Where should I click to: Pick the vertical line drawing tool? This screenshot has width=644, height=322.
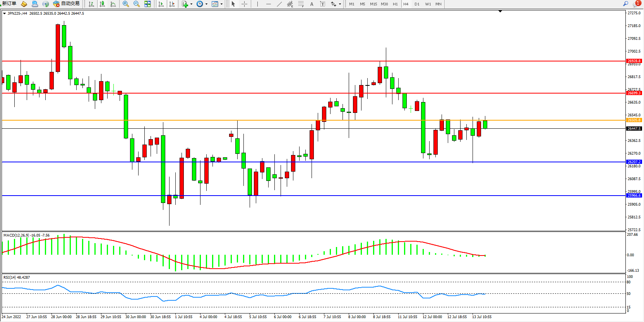(257, 4)
